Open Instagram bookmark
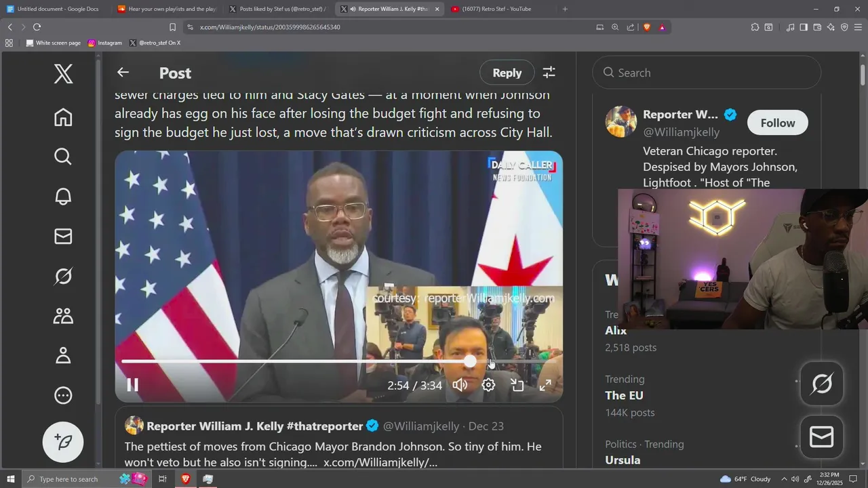 point(105,43)
